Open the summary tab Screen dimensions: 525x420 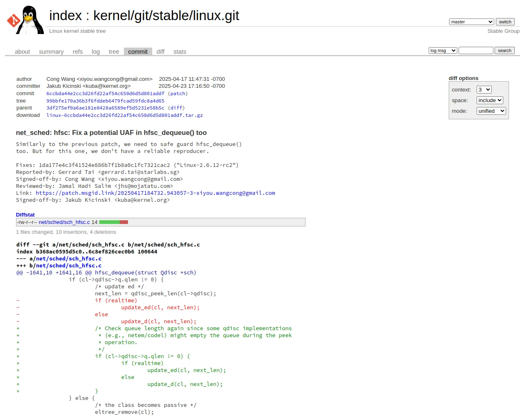[51, 52]
